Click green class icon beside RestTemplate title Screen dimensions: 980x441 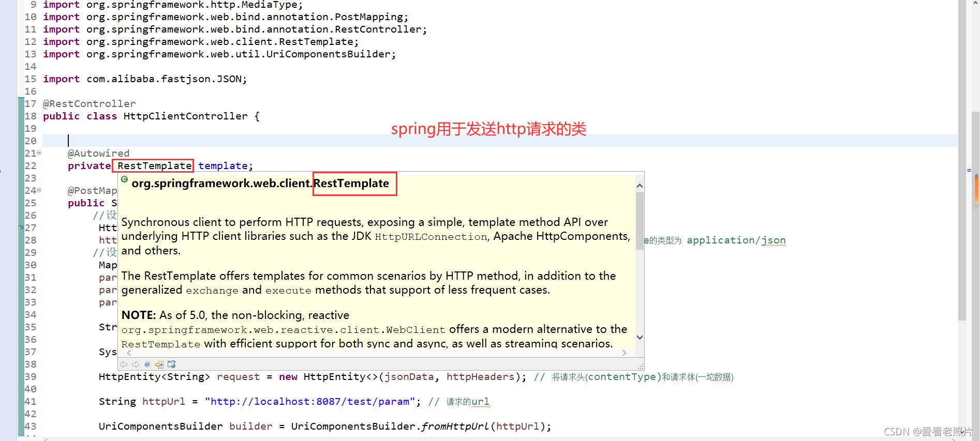[x=125, y=179]
